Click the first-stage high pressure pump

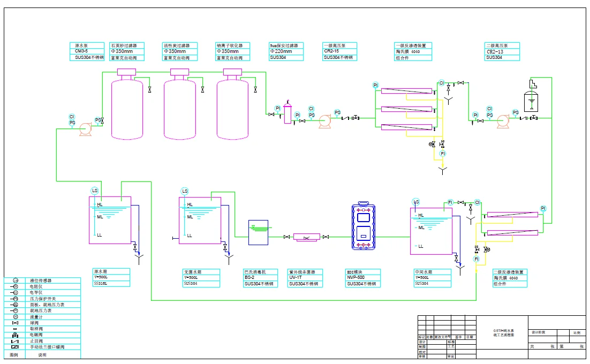(x=325, y=122)
